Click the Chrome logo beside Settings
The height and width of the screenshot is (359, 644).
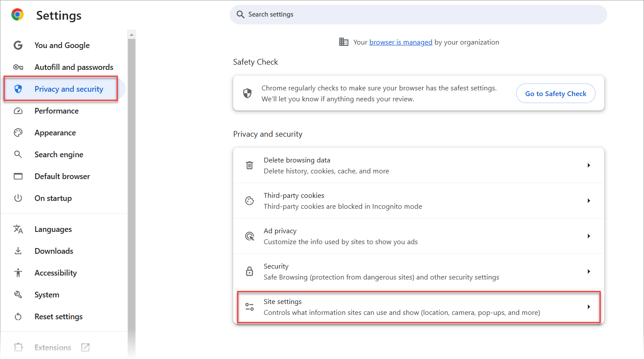17,15
